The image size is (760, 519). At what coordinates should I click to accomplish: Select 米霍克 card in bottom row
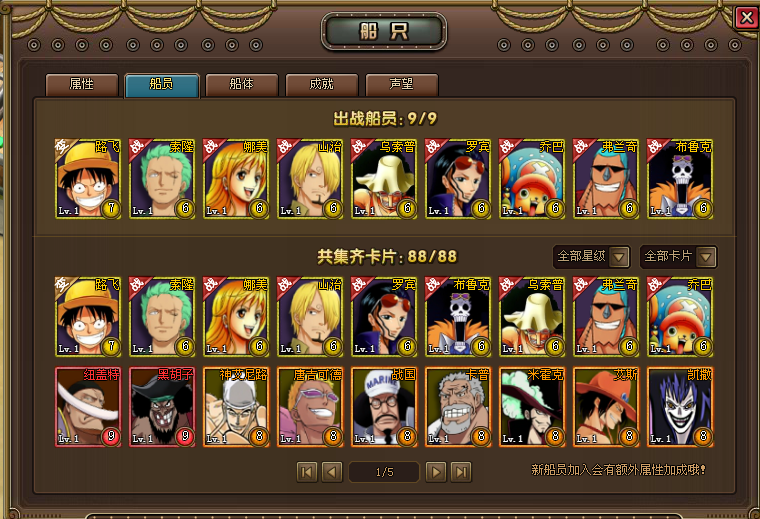[532, 407]
